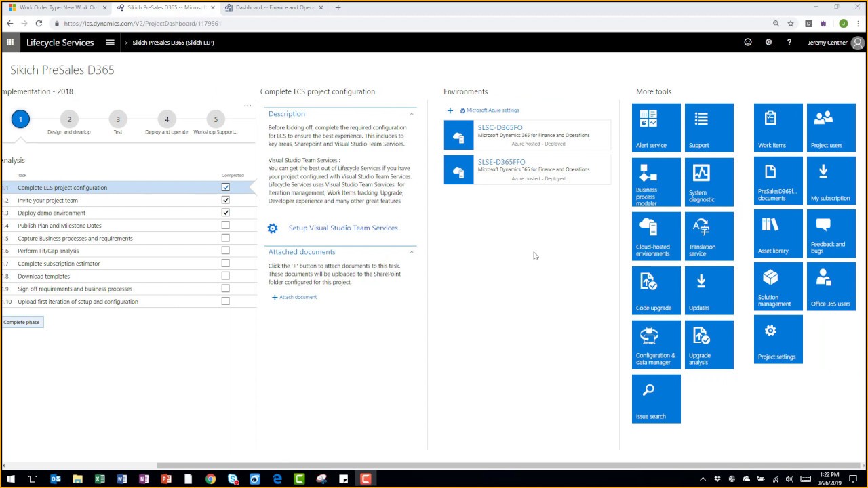Open Excel from the taskbar
This screenshot has width=868, height=488.
[100, 479]
